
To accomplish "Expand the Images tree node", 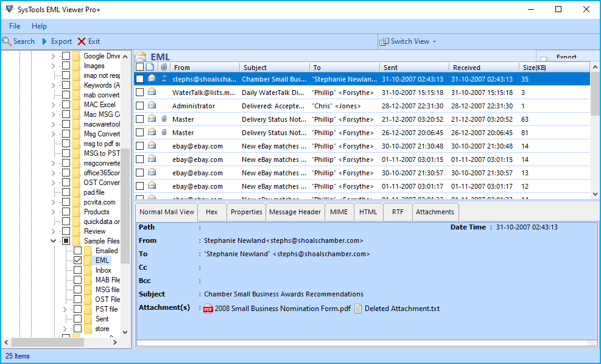I will pyautogui.click(x=53, y=66).
